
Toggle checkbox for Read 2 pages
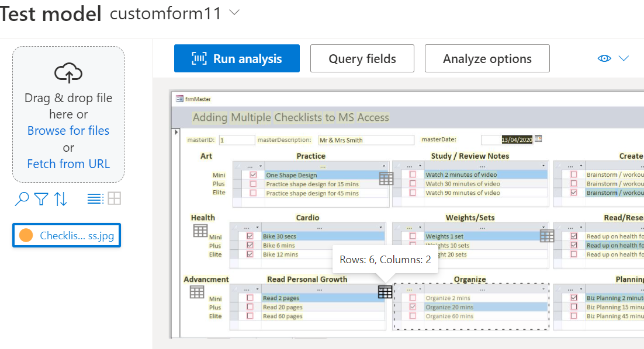pyautogui.click(x=250, y=297)
